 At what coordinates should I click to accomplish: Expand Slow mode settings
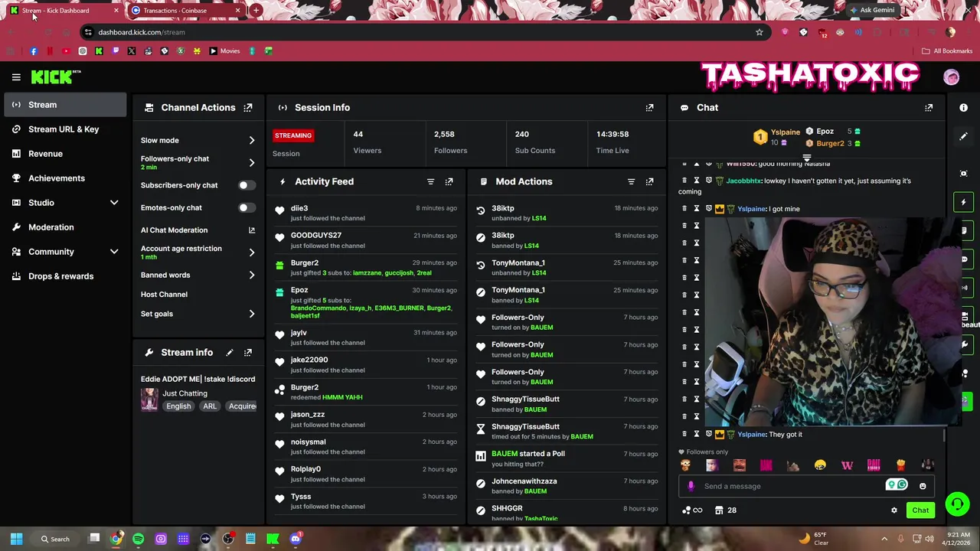coord(251,141)
